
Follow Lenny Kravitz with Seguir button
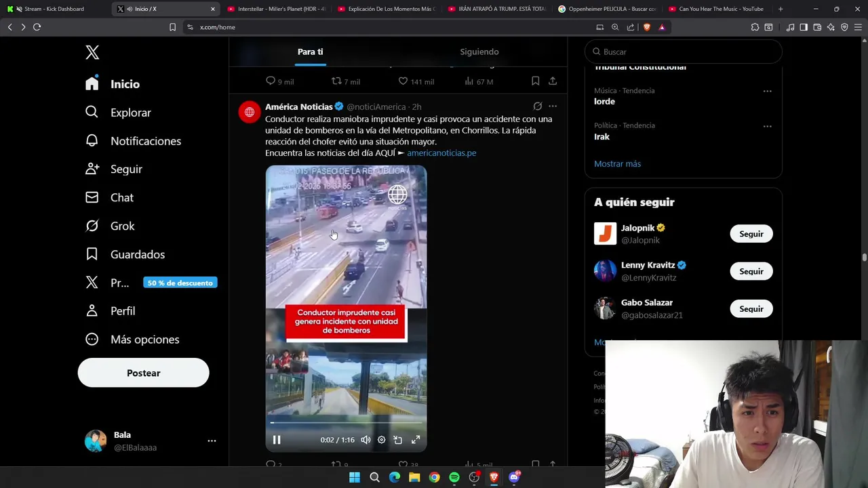[x=751, y=271]
